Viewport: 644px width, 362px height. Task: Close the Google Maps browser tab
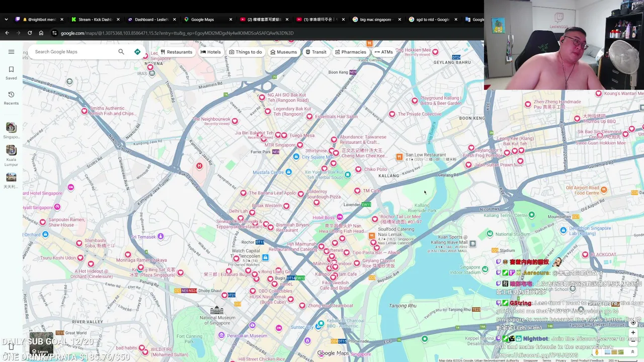231,20
